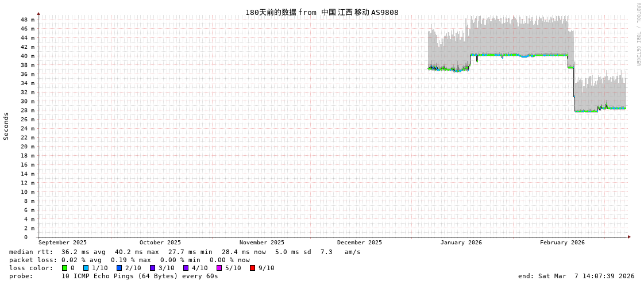
Task: Click the rotated Seconds y-axis label
Action: 6,126
